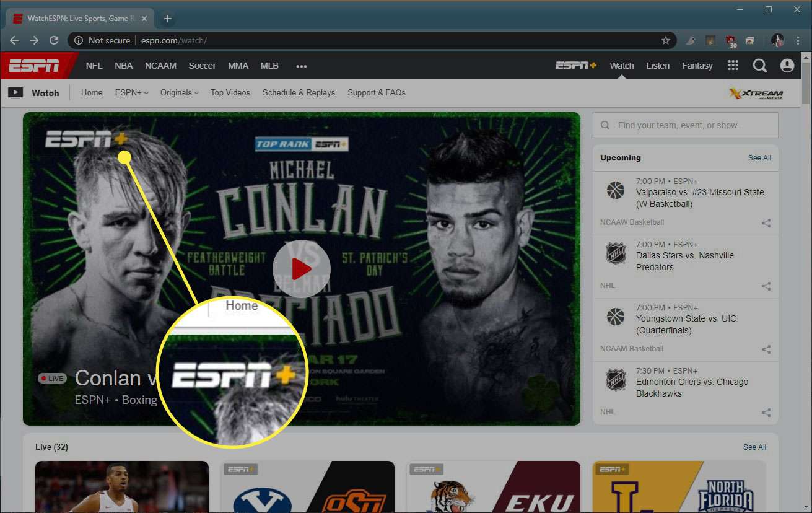The image size is (812, 513).
Task: Go back in browser
Action: [x=14, y=40]
